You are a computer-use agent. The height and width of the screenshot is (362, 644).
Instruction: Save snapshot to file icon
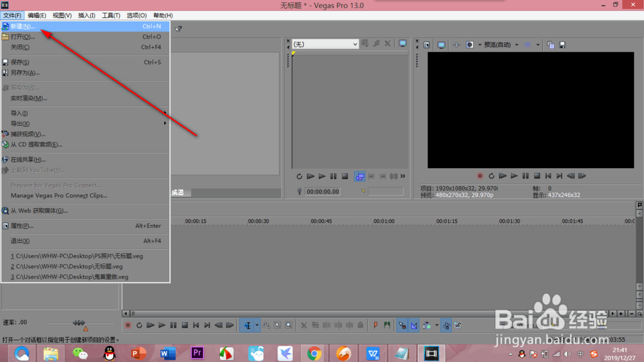coord(562,45)
